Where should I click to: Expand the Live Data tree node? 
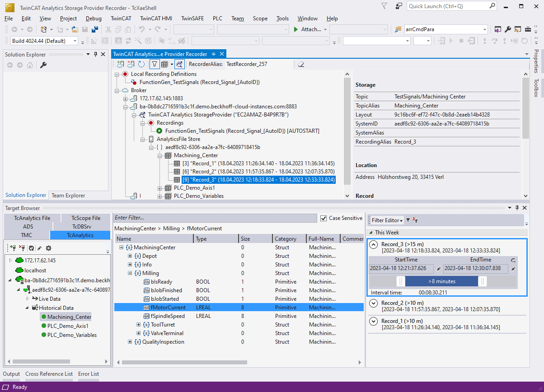click(x=28, y=299)
